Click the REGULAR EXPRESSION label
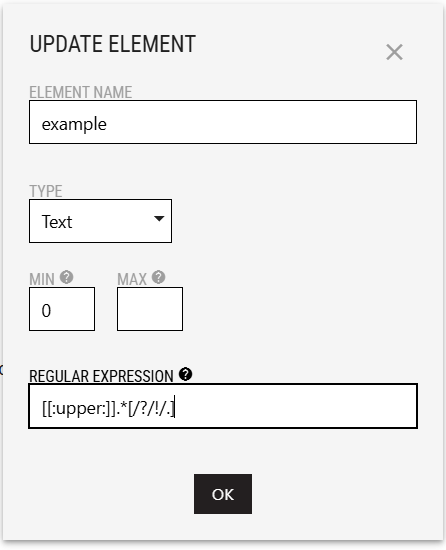Screen dimensions: 446x550 101,376
